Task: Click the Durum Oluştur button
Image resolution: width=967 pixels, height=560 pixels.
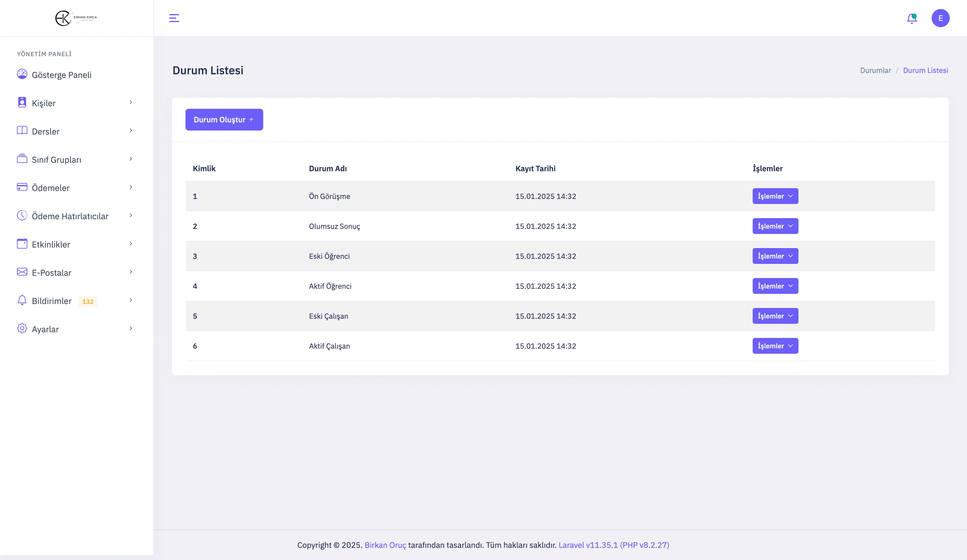Action: point(224,120)
